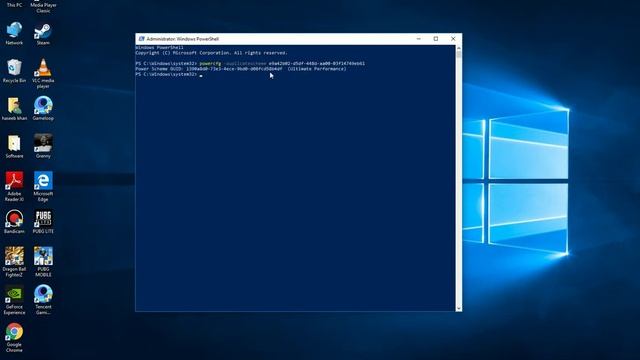Open Adobe Reader XI shortcut
Image resolution: width=640 pixels, height=360 pixels.
coord(14,187)
